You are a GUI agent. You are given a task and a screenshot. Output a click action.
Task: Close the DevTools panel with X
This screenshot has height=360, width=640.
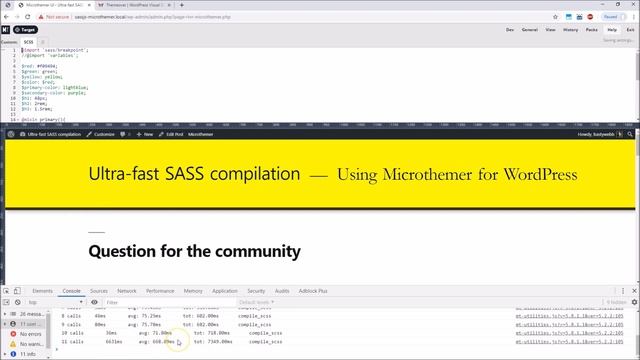point(634,291)
